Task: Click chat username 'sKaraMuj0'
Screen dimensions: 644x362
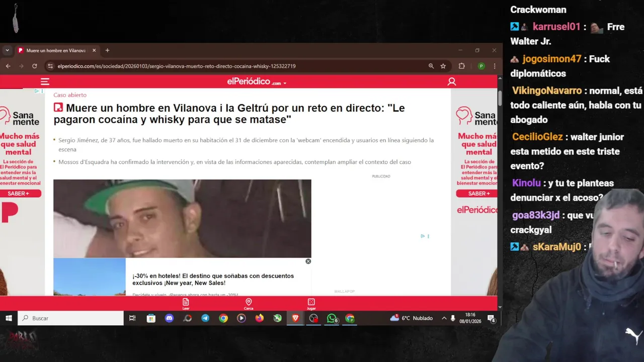Action: 557,247
